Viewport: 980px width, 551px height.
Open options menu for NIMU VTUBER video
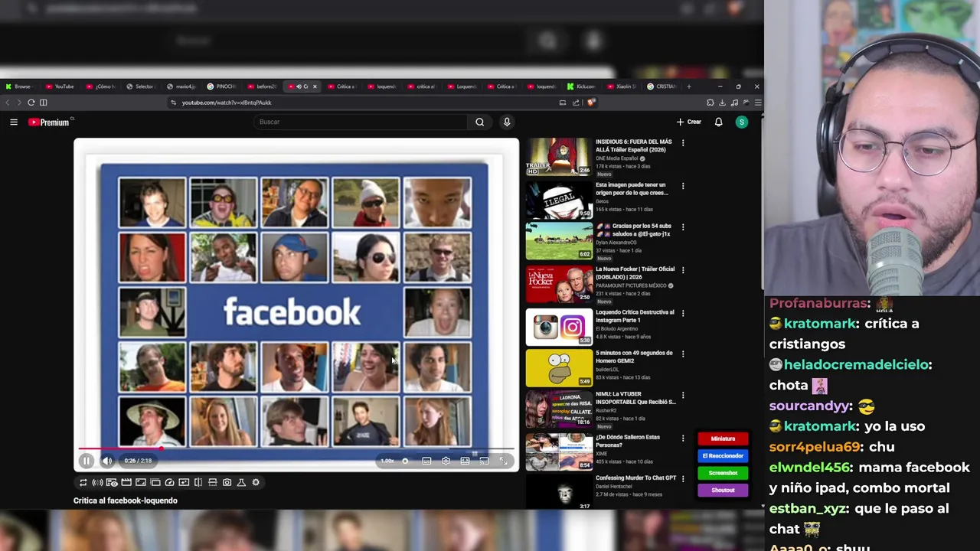pyautogui.click(x=683, y=396)
